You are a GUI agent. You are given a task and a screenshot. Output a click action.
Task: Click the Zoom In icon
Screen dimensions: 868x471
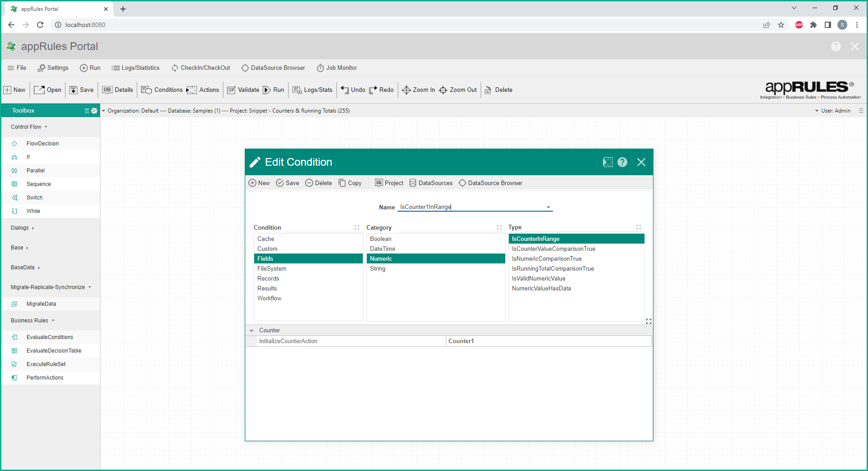click(406, 90)
